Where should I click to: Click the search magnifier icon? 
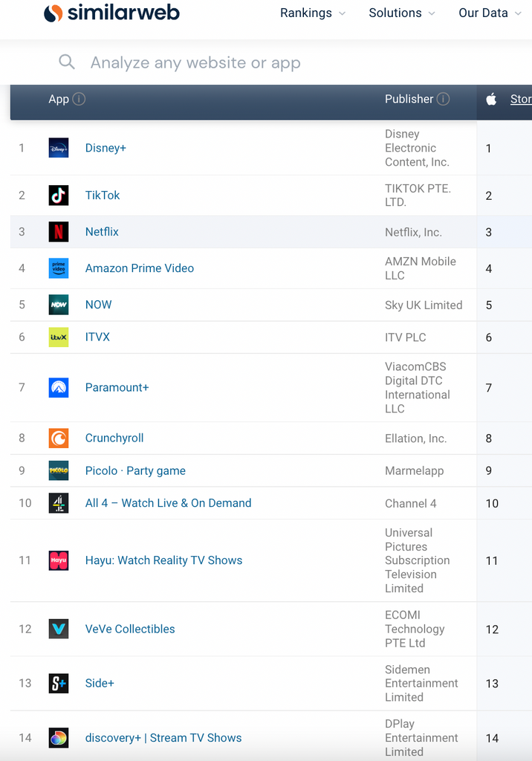[67, 62]
